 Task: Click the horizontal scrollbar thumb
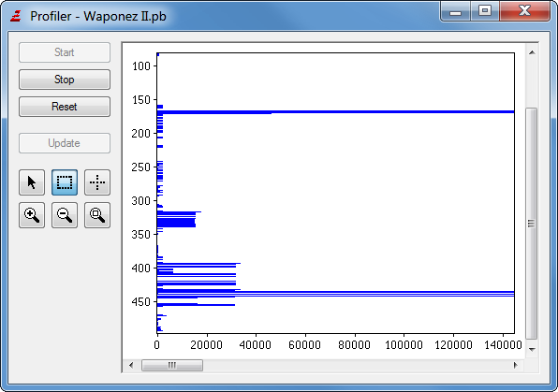tap(172, 365)
